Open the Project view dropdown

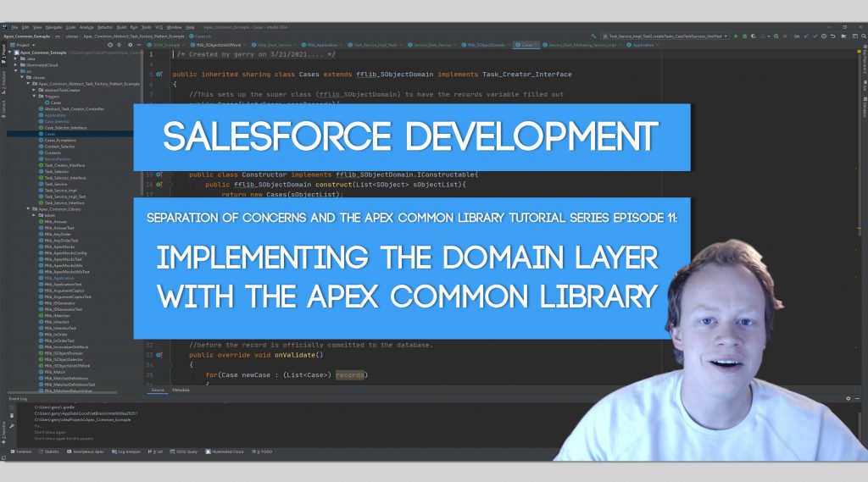pos(23,45)
